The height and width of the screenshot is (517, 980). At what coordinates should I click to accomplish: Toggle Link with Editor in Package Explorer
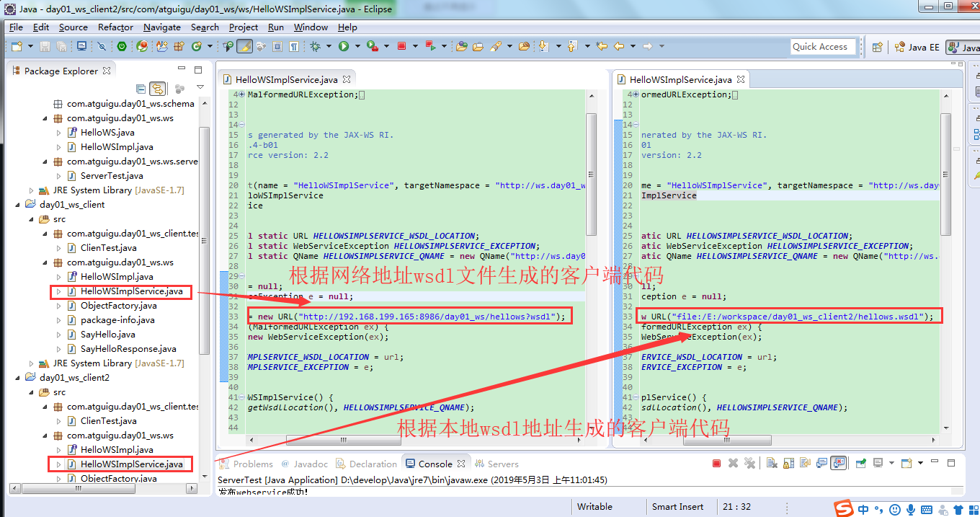click(157, 89)
